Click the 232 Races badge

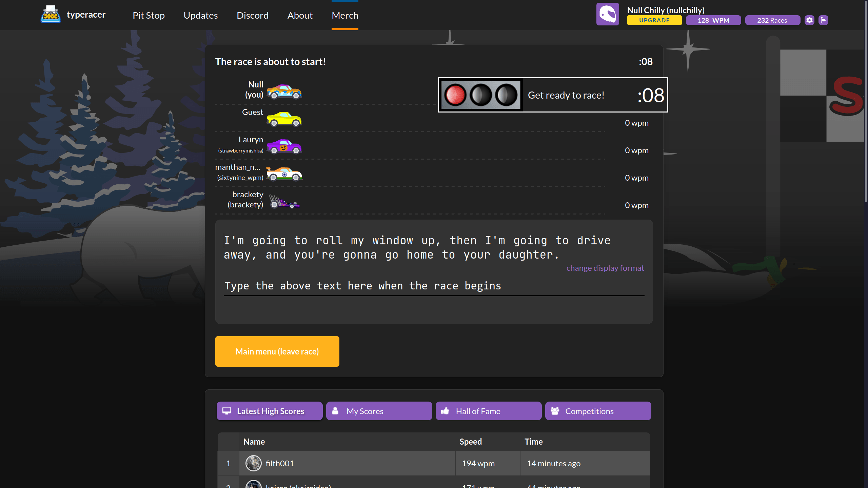pos(772,20)
